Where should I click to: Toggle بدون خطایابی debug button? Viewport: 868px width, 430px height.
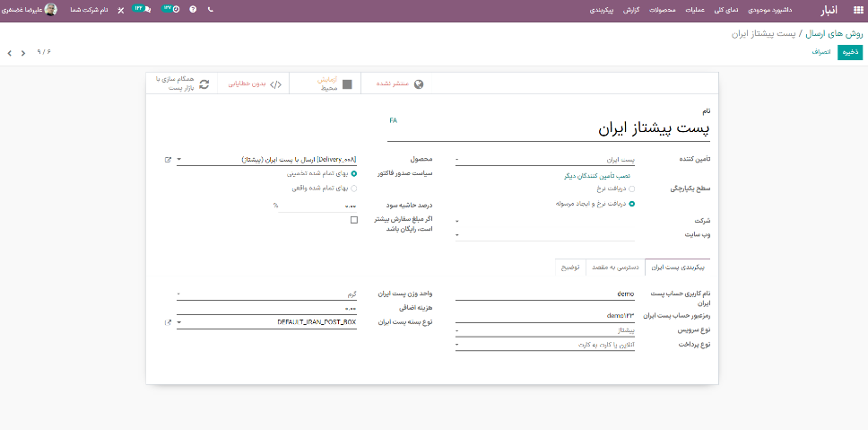click(x=254, y=84)
